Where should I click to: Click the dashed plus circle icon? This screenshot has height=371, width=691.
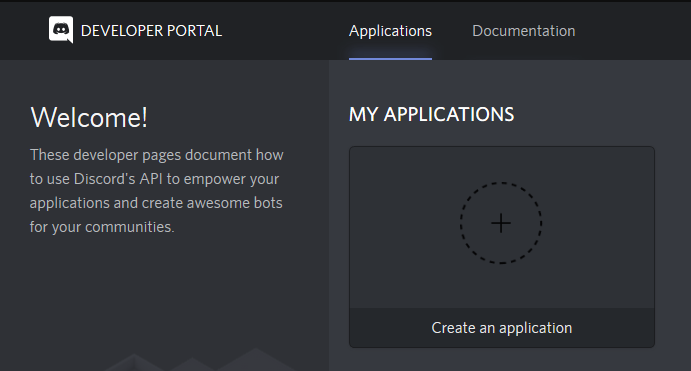501,223
